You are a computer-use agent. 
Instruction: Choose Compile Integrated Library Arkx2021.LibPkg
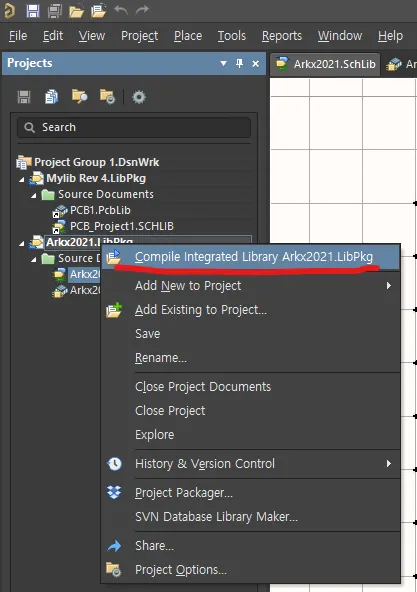[x=251, y=257]
